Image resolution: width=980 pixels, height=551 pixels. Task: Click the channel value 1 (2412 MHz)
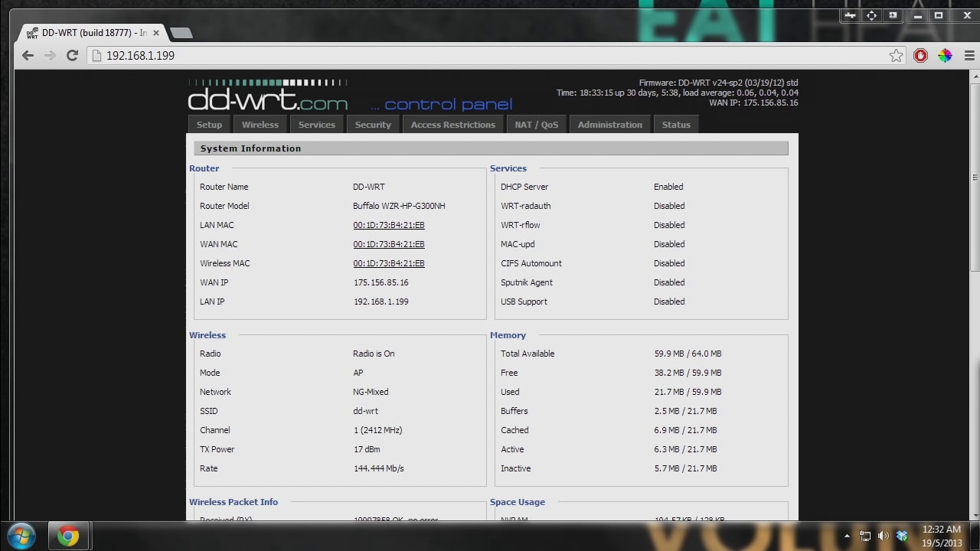click(377, 430)
